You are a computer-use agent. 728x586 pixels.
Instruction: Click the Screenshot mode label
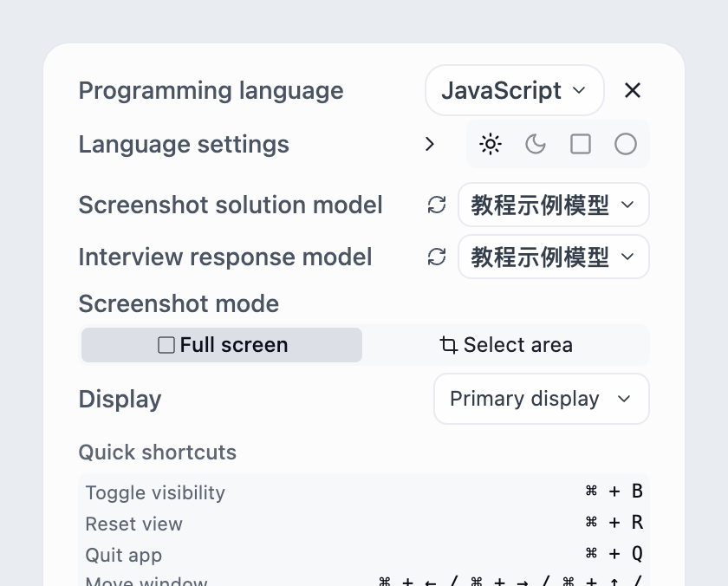179,303
